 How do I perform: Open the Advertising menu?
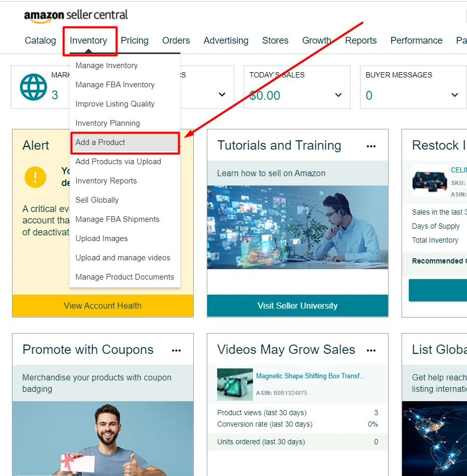point(226,41)
